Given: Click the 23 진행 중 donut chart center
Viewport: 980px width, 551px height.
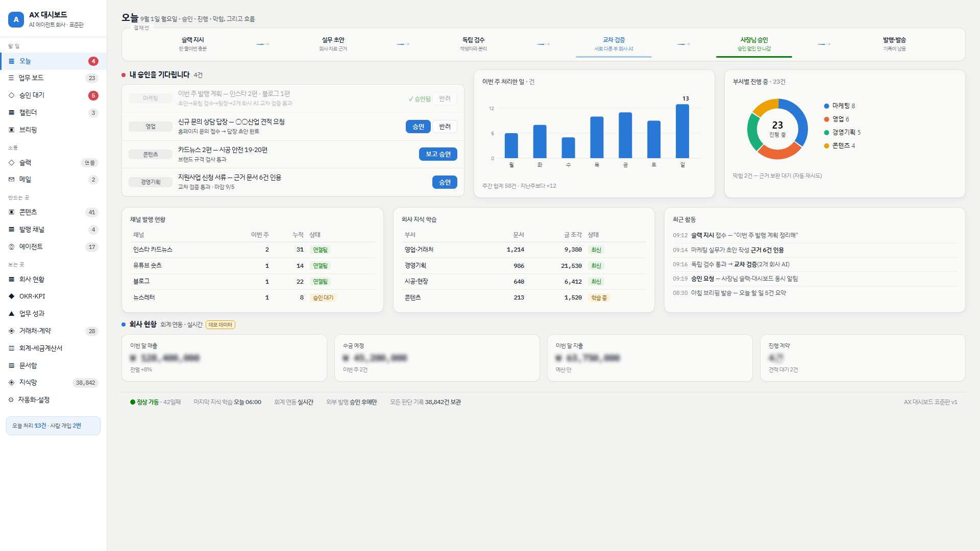Looking at the screenshot, I should [x=777, y=129].
